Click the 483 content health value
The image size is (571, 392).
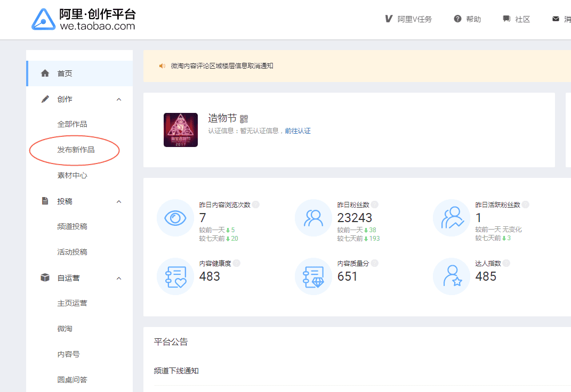click(210, 276)
